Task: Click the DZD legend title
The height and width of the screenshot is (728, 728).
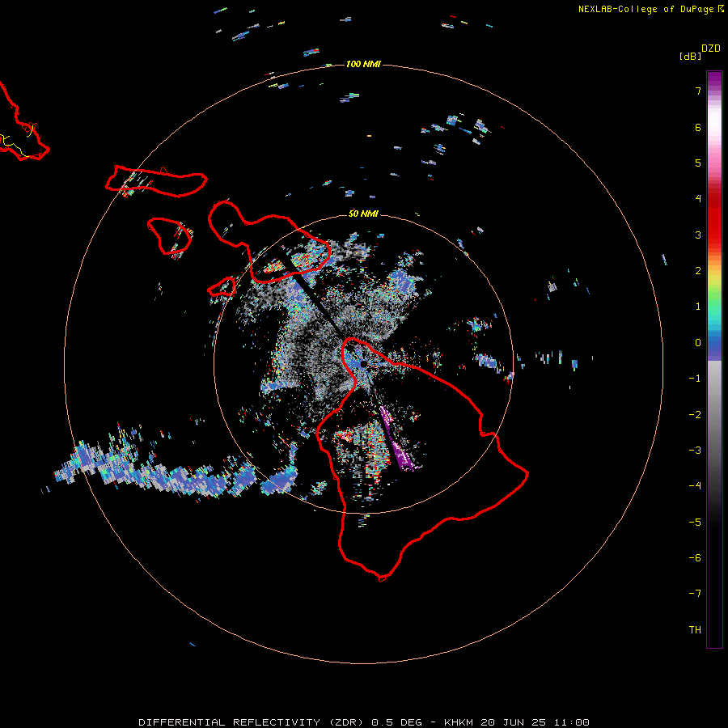Action: coord(711,49)
